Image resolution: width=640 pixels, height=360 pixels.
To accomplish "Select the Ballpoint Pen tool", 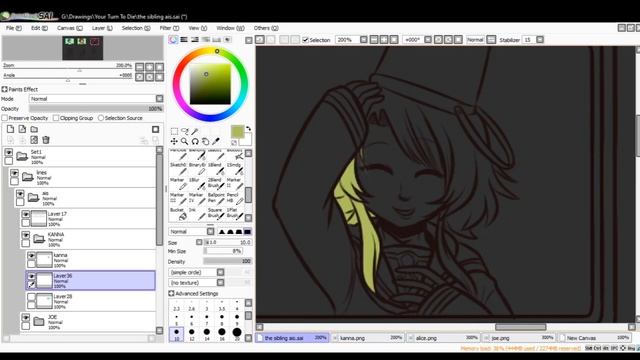I will (216, 199).
